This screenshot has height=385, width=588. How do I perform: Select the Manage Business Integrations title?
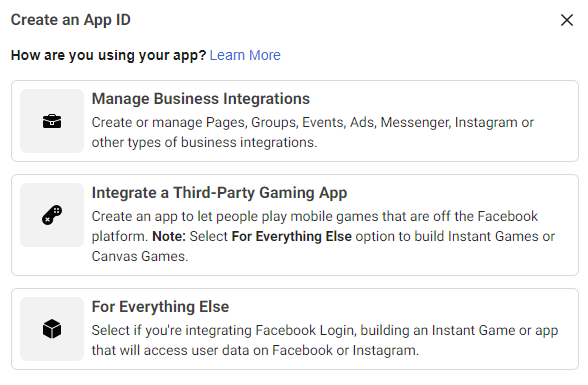pyautogui.click(x=201, y=99)
